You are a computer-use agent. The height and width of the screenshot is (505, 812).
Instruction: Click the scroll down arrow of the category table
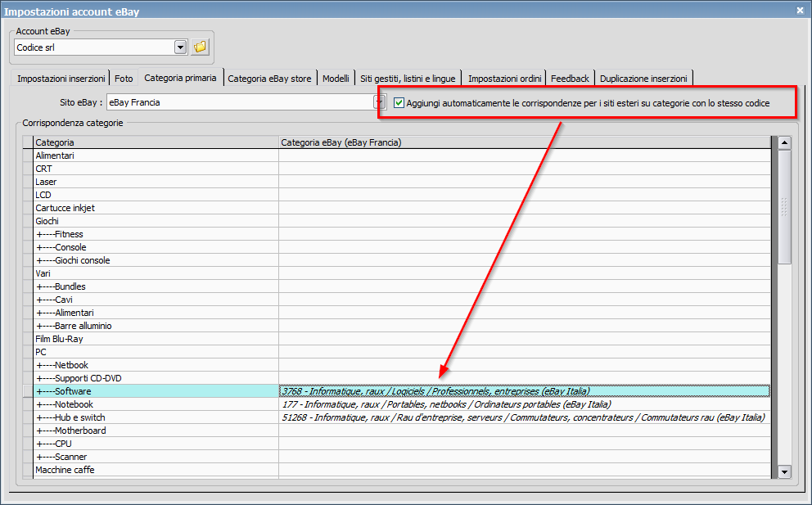coord(784,471)
